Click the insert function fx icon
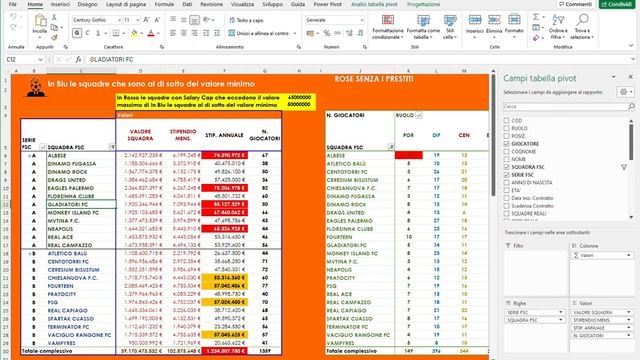640x360 pixels. click(78, 60)
